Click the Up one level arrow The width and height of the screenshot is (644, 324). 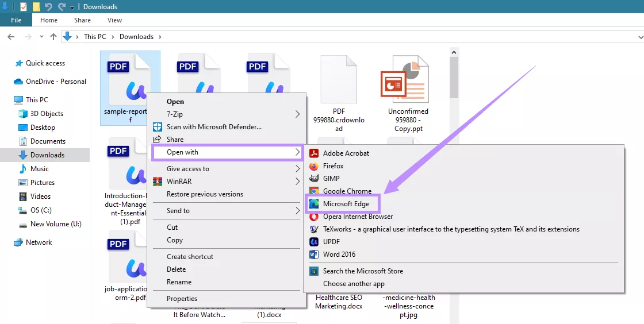(x=53, y=37)
